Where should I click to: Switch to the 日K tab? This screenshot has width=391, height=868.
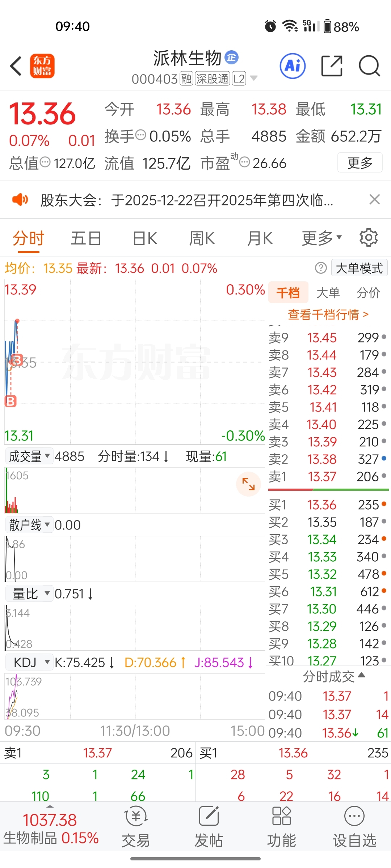(x=145, y=238)
